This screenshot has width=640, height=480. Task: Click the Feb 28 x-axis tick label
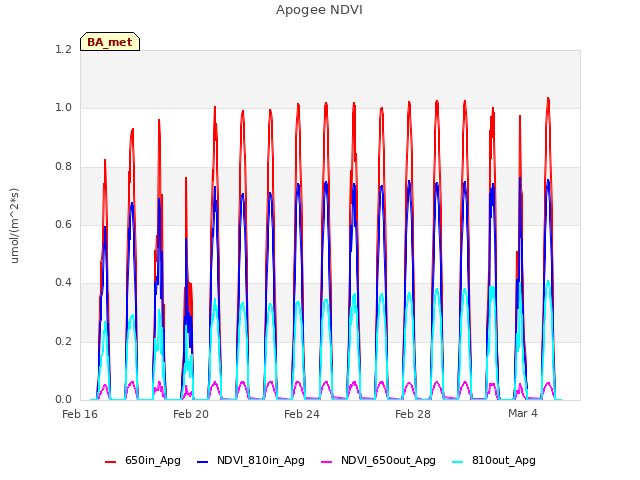coord(413,414)
